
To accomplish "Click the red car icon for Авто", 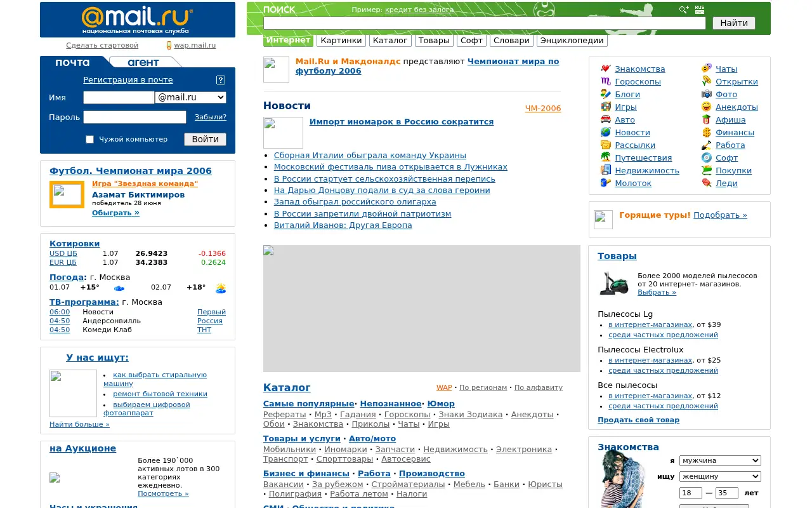I will (605, 119).
